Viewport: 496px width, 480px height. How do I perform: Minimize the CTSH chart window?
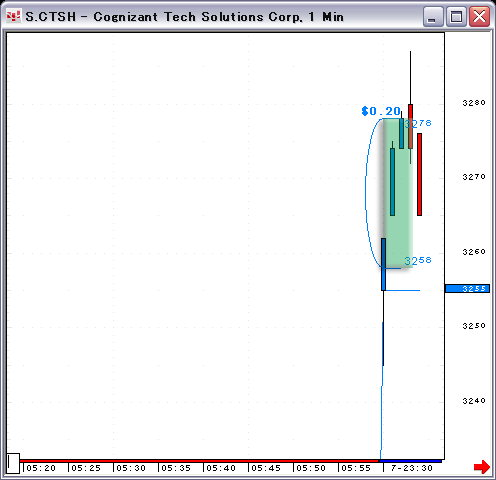click(433, 17)
